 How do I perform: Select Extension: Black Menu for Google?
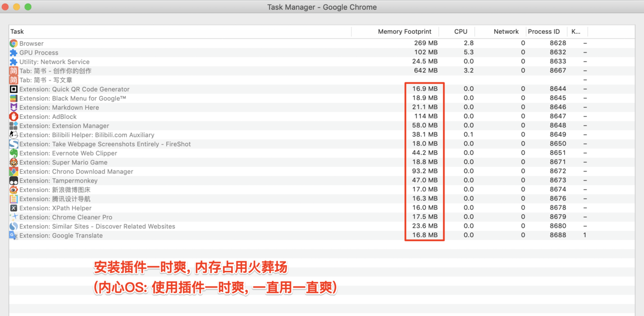pos(322,98)
